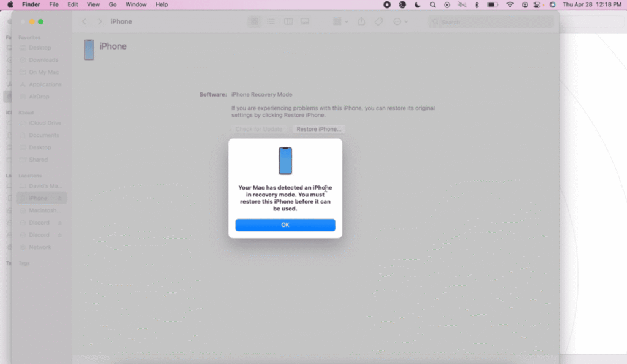Open the more actions ellipsis dropdown
Screen dimensions: 627x364
click(x=399, y=21)
